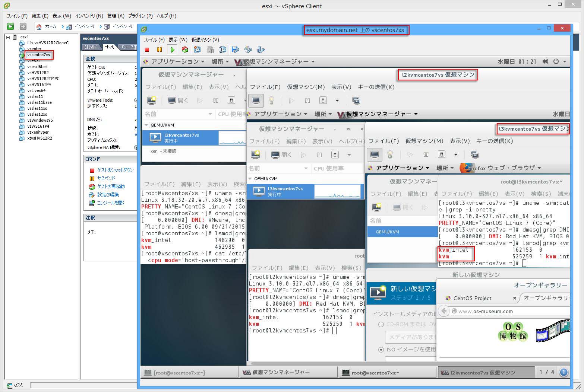Click the fullscreen icon in l2kvmcentos7vs window toolbar

click(x=356, y=101)
